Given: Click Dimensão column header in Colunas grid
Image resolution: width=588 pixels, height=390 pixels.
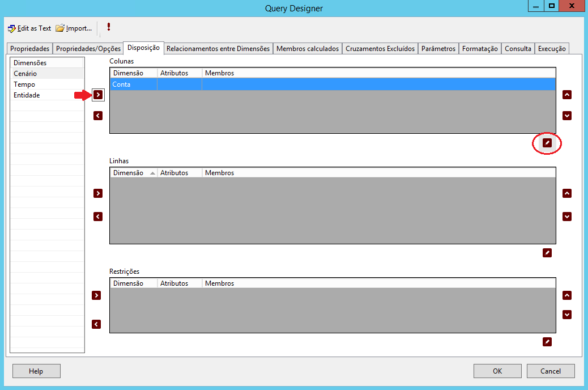Looking at the screenshot, I should (134, 73).
